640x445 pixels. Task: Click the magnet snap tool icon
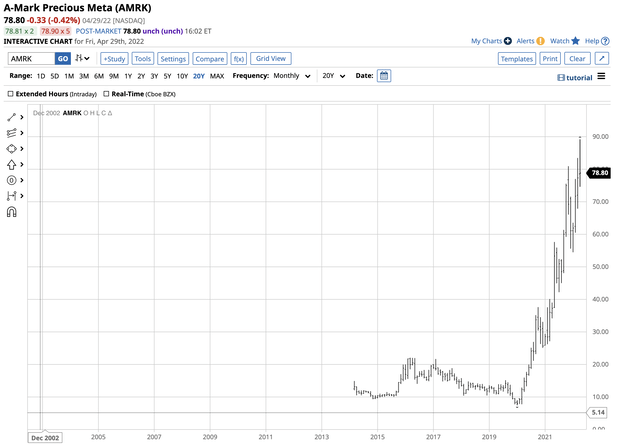pos(12,212)
